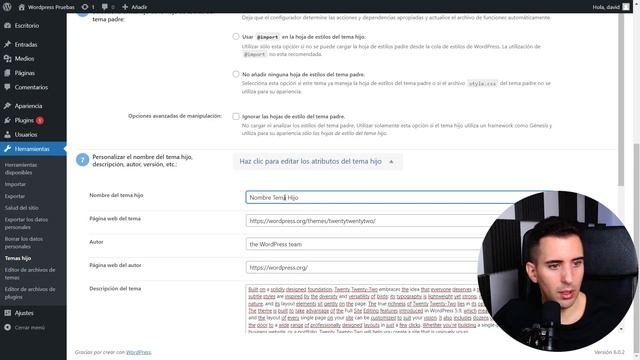
Task: Click Wordpress Pruebas site name
Action: click(x=51, y=7)
